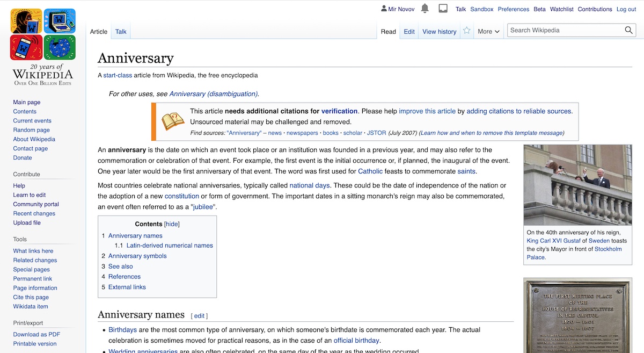Toggle the watchlist star for this page
This screenshot has width=644, height=353.
[466, 31]
